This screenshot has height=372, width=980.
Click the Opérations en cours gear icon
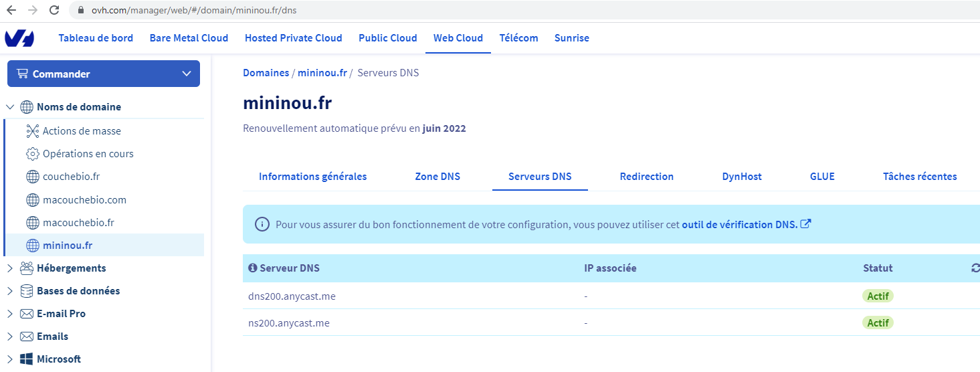[33, 154]
